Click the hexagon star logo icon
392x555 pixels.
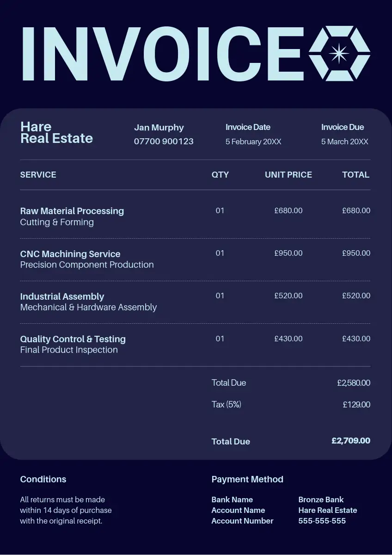339,54
